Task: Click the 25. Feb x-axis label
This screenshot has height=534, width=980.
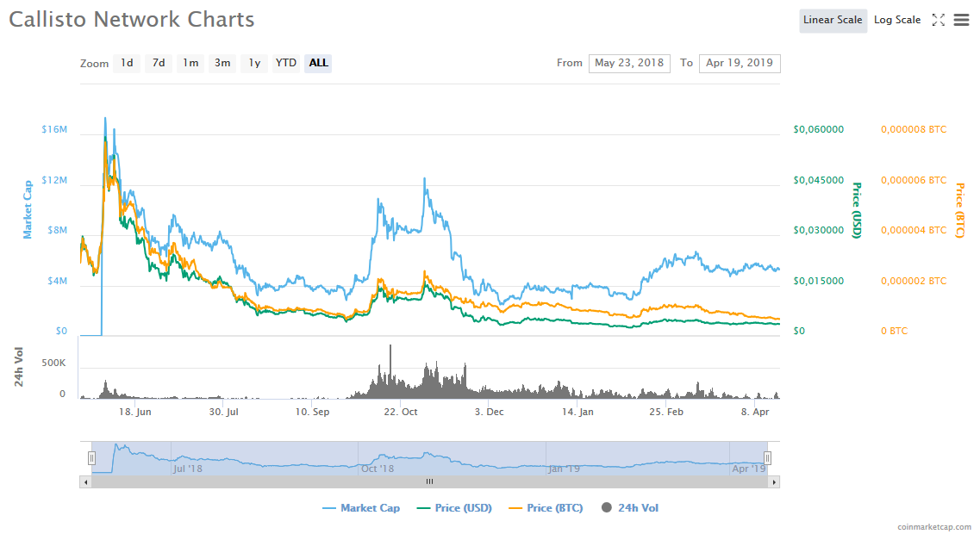Action: tap(666, 413)
